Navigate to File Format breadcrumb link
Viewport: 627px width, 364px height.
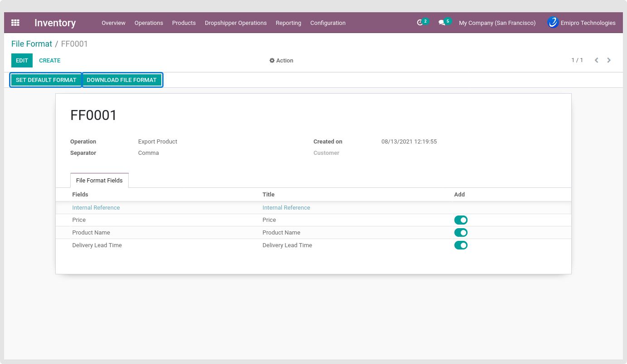click(x=32, y=44)
